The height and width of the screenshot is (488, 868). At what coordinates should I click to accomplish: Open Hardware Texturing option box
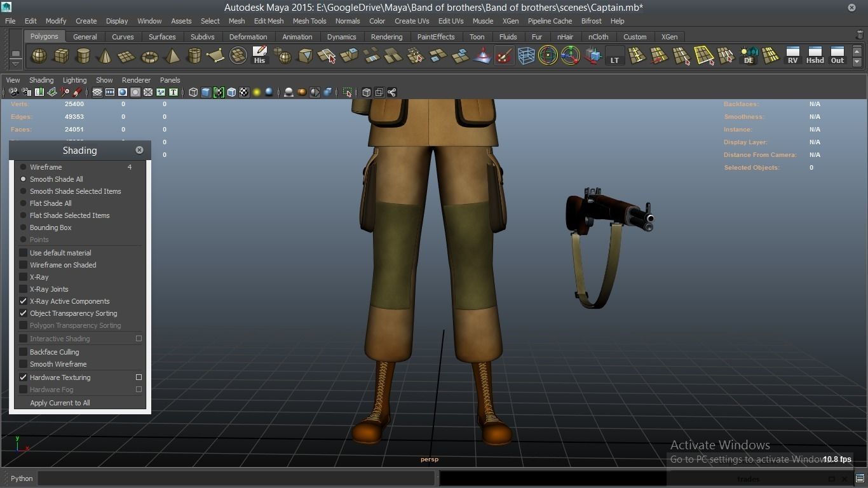(x=139, y=377)
